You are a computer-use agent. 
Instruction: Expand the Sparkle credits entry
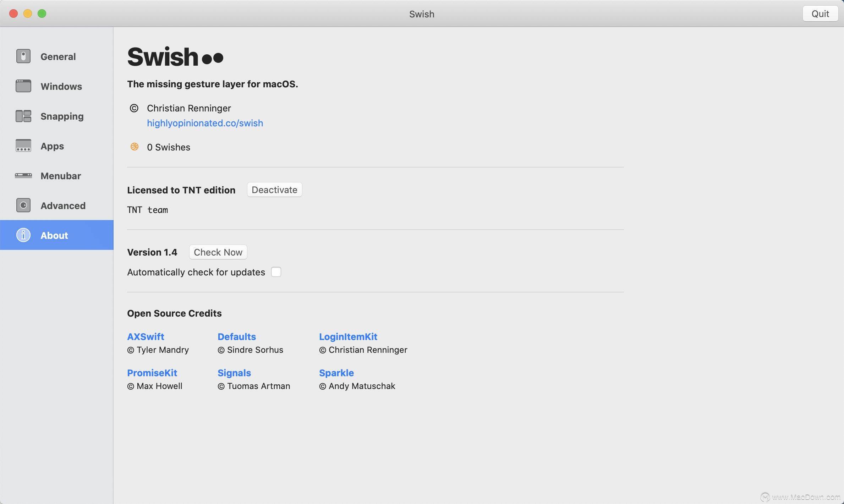tap(336, 373)
